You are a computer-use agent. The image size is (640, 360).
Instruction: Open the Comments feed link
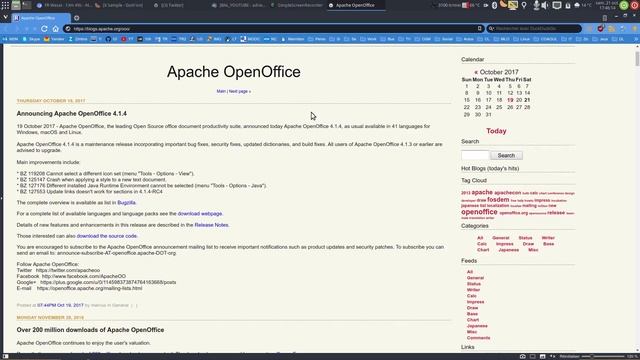click(478, 338)
